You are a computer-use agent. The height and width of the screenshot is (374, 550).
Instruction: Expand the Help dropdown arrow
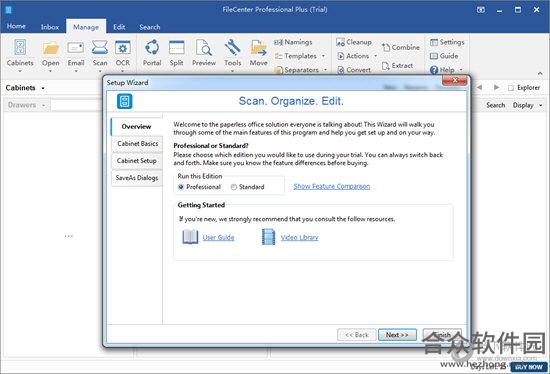point(461,70)
